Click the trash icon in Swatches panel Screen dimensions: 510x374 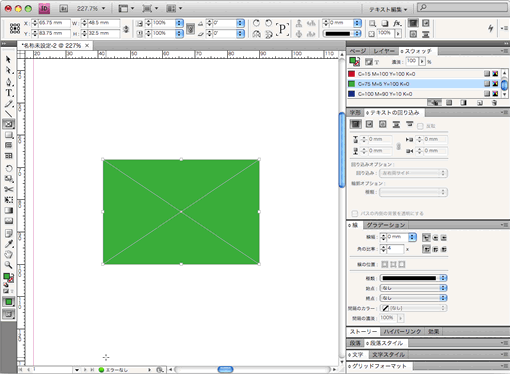click(494, 103)
